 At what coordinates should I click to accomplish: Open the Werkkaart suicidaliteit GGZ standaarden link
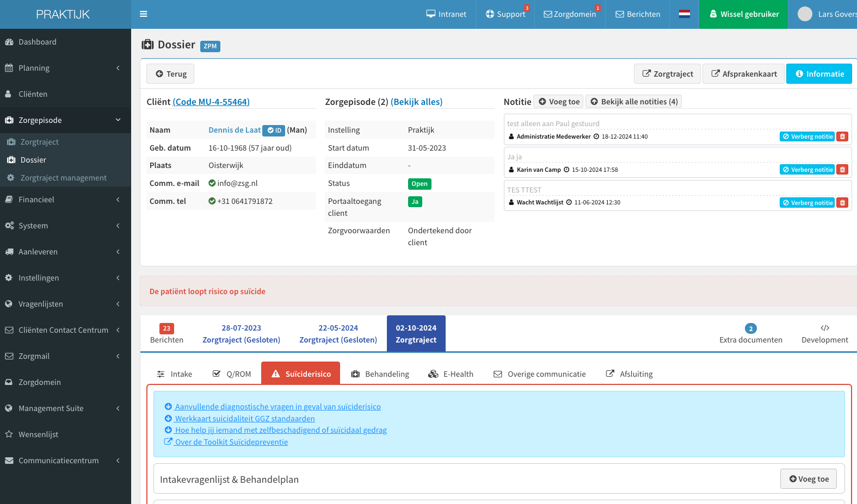(244, 419)
